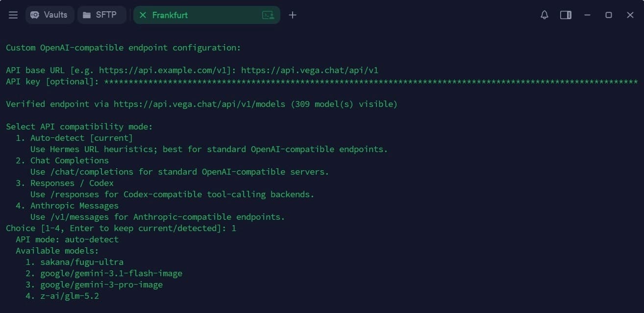This screenshot has height=313, width=644.
Task: Open notifications bell
Action: (x=545, y=15)
